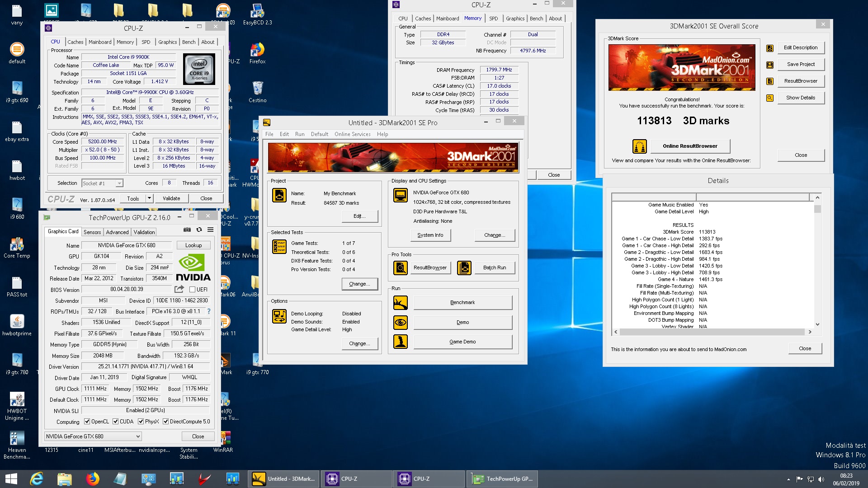Take GPU-Z screenshot with camera icon
The image size is (868, 488).
click(x=187, y=230)
